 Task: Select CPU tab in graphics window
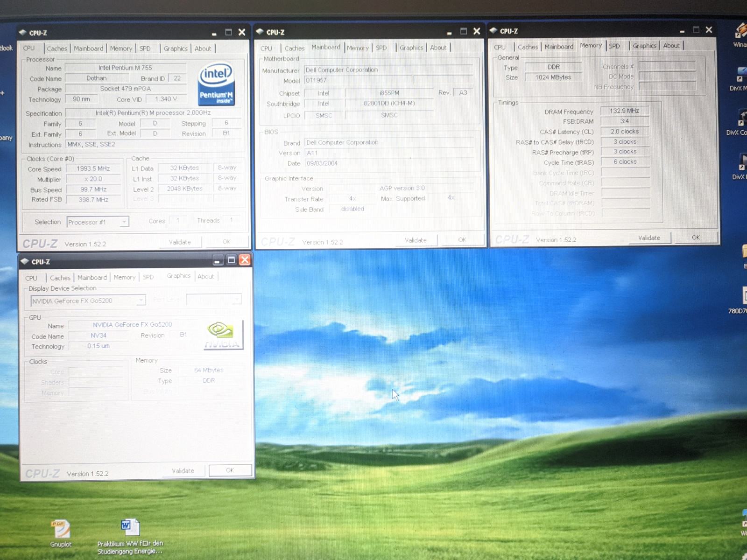31,278
